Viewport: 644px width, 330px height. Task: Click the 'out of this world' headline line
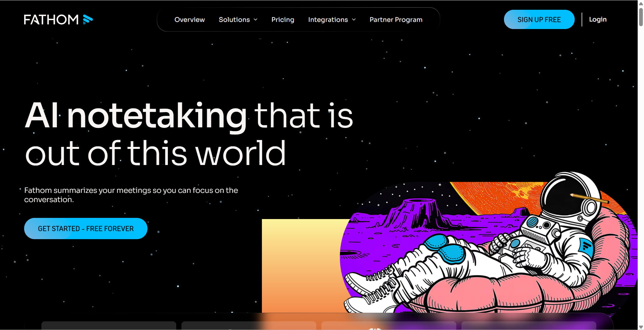[155, 153]
